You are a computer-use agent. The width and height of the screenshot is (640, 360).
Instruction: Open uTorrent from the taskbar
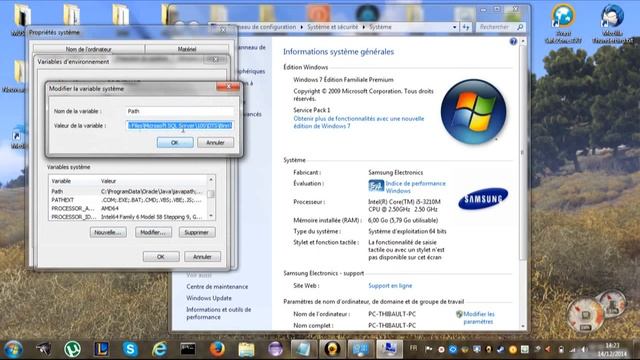pyautogui.click(x=72, y=349)
